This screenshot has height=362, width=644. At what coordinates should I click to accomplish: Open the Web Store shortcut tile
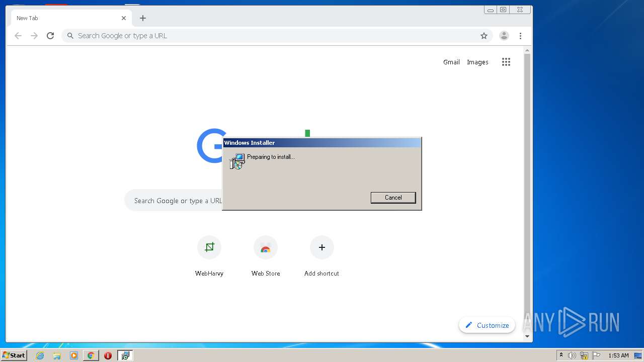coord(266,256)
